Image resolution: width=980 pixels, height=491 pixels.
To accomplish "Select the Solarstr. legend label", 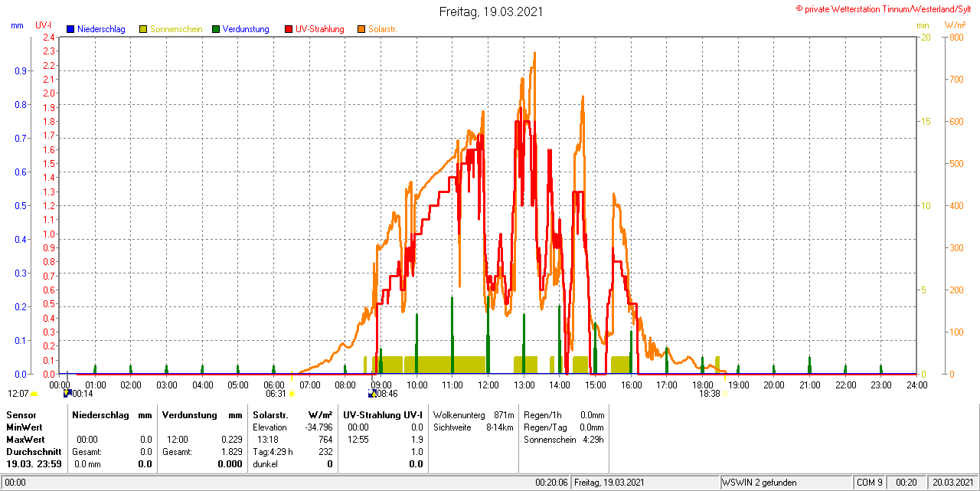I will (x=382, y=29).
